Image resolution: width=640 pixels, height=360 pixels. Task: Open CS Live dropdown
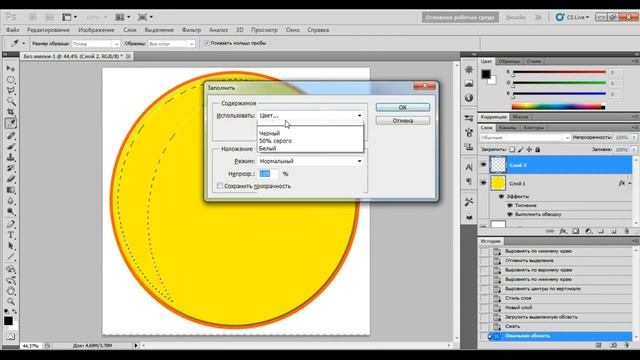[x=572, y=17]
